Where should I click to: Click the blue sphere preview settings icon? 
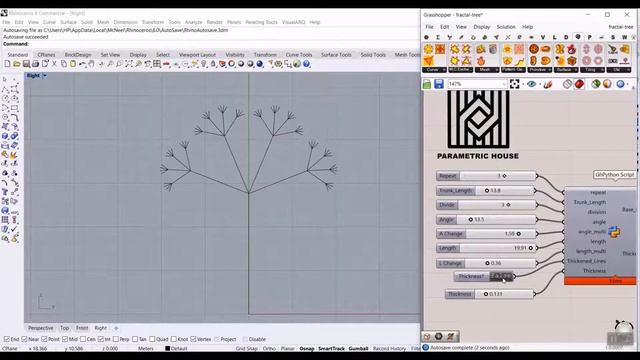[x=620, y=84]
